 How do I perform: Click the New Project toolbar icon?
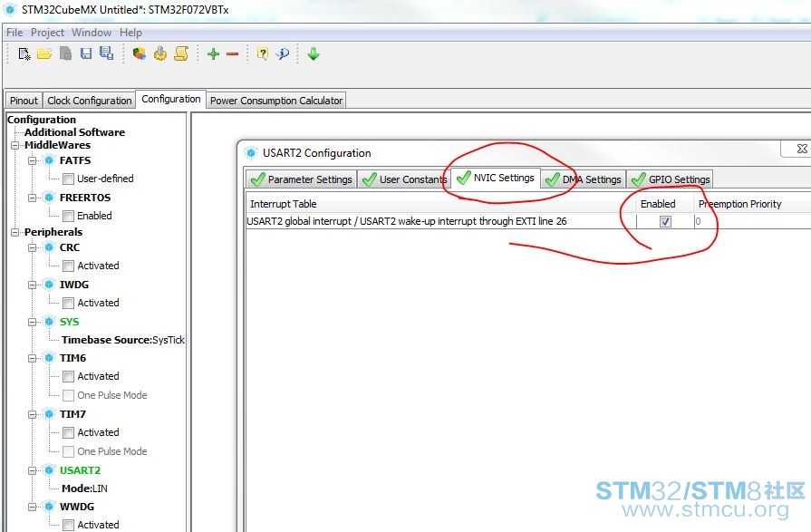coord(24,53)
